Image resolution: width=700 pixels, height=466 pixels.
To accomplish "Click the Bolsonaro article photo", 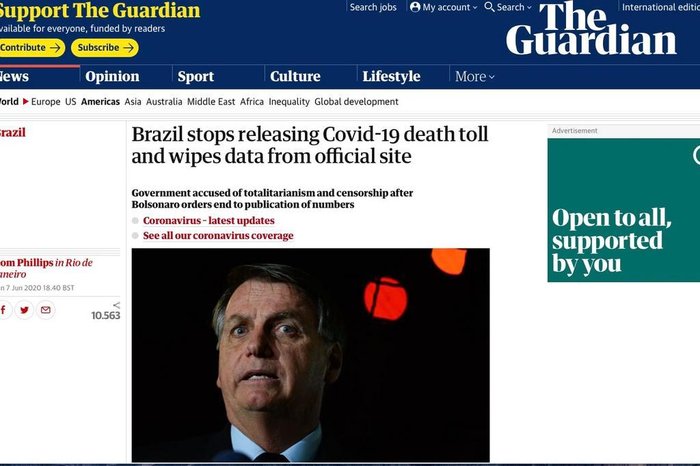I will (310, 355).
